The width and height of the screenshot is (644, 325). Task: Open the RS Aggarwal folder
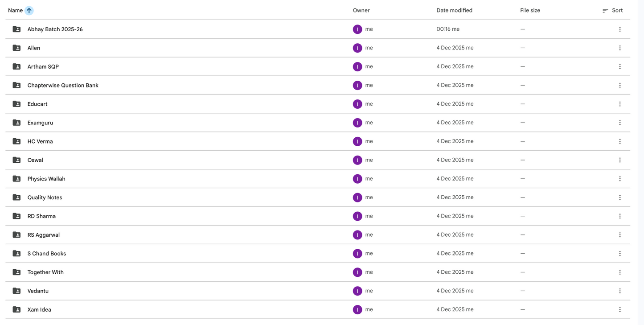pos(43,235)
